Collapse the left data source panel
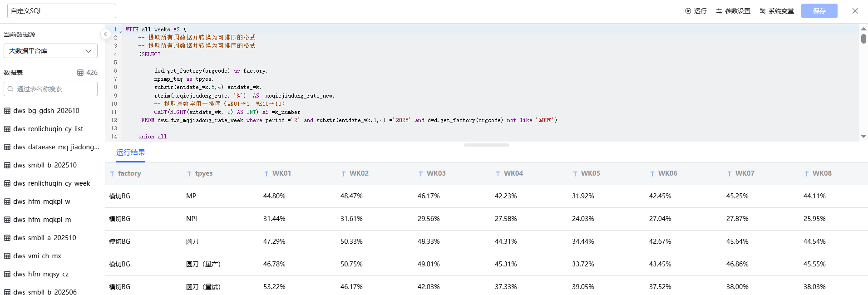 [105, 34]
